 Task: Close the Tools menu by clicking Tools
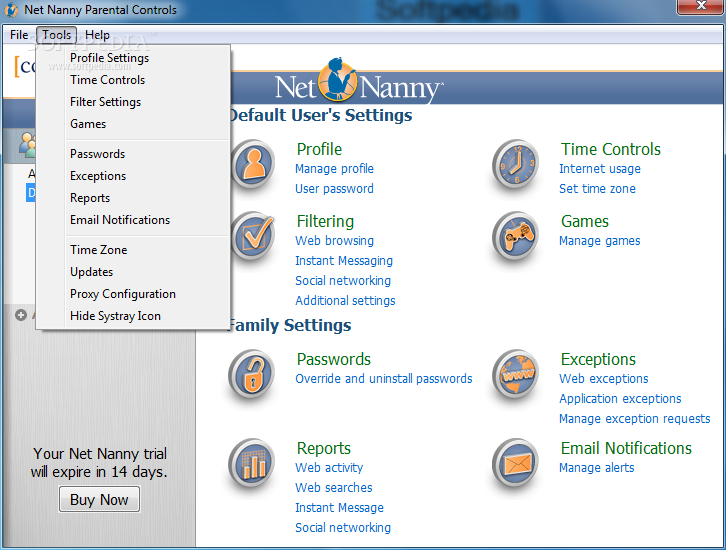[x=56, y=35]
